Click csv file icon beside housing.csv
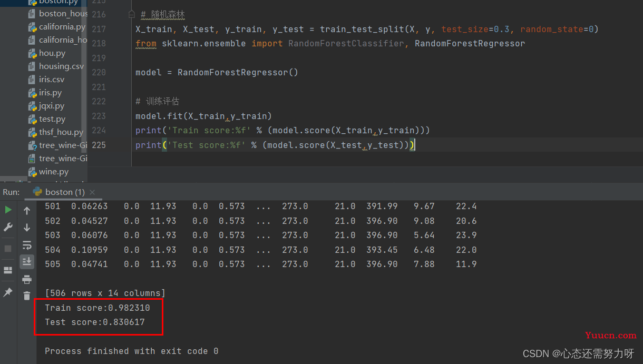 (32, 66)
